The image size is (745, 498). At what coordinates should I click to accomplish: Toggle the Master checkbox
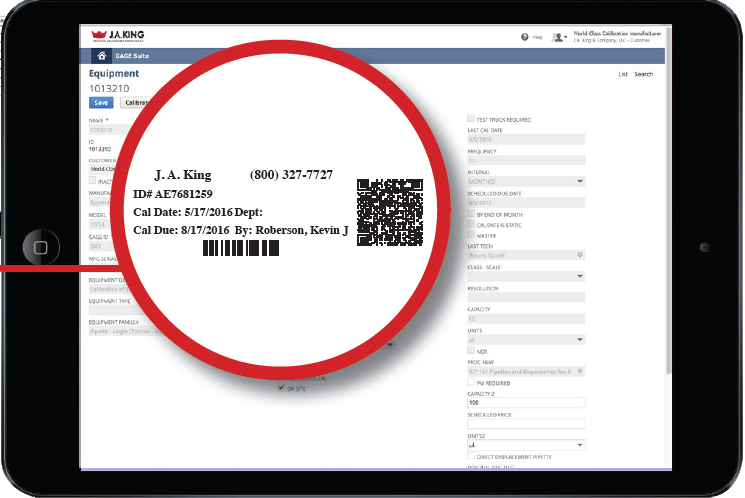[x=471, y=234]
